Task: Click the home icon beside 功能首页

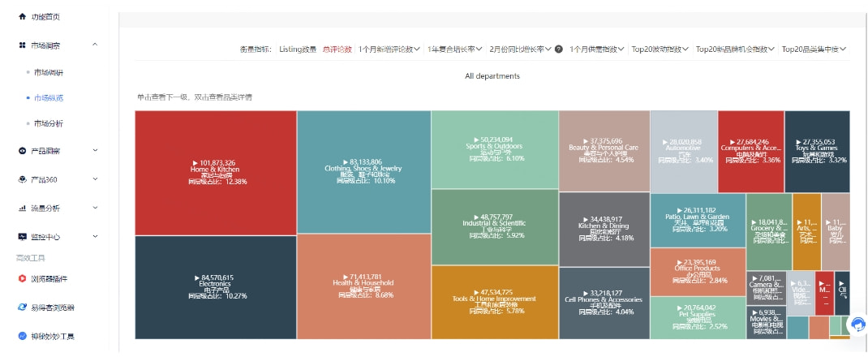Action: click(22, 17)
